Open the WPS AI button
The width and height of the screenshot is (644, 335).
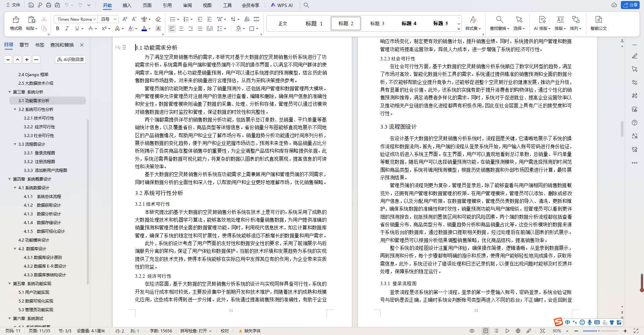(x=282, y=5)
